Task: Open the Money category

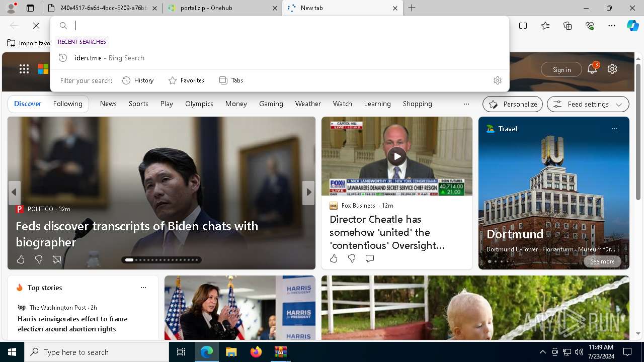Action: (x=236, y=104)
